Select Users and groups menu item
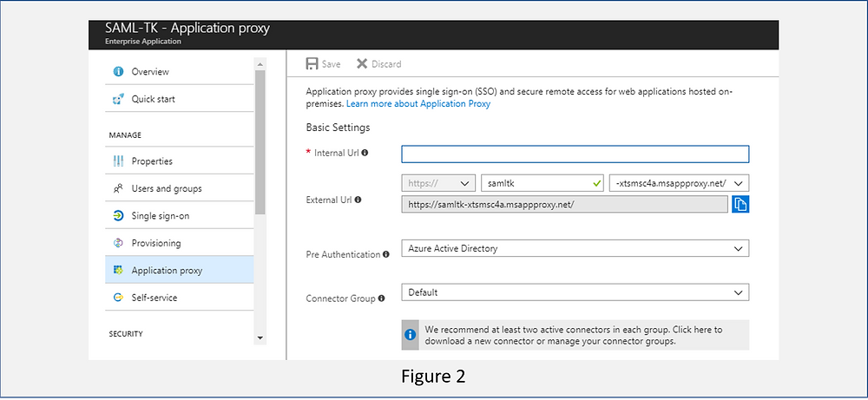The width and height of the screenshot is (868, 400). point(180,188)
